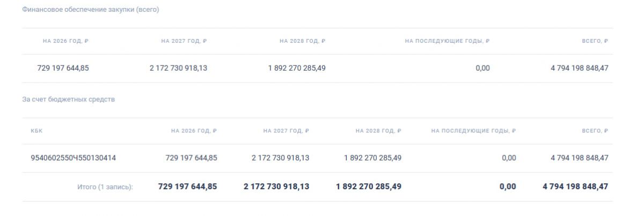
Task: Click the "Финансовое обеспечение закупки (всего)" section title
Action: coord(91,10)
